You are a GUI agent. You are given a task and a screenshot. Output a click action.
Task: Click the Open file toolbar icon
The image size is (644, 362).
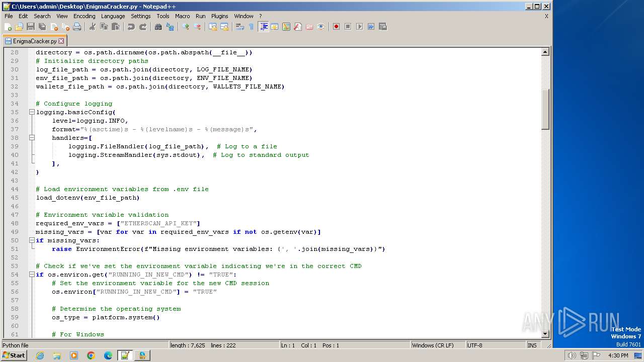19,27
